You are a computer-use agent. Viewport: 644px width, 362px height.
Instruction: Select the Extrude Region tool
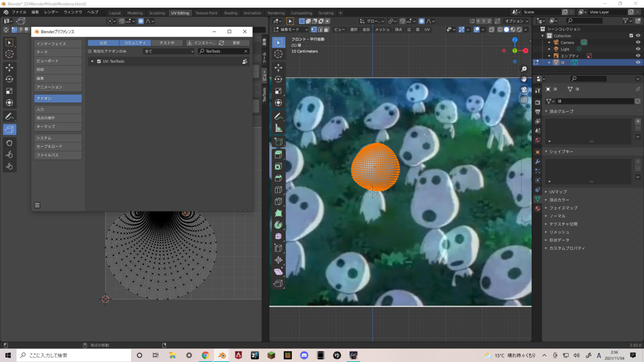[278, 154]
